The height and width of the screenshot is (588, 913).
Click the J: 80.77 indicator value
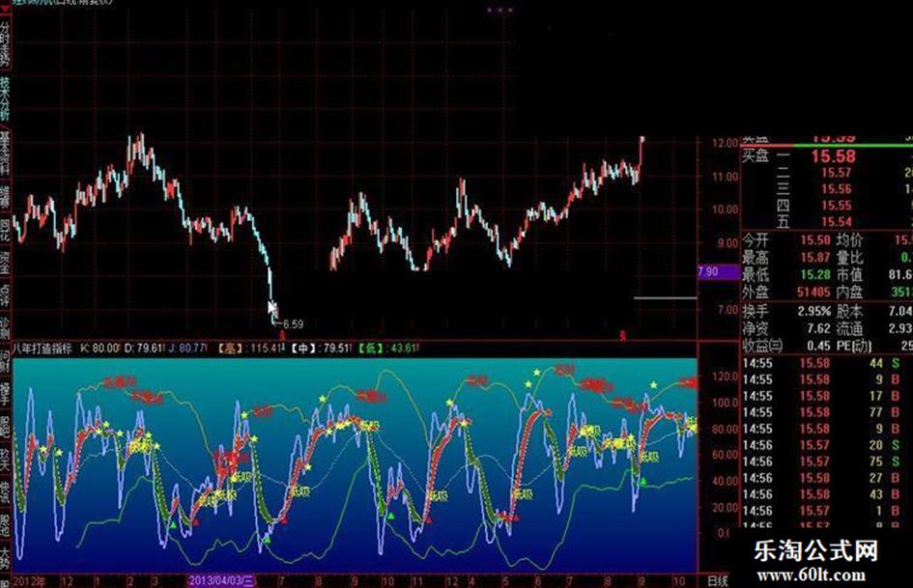click(x=187, y=349)
